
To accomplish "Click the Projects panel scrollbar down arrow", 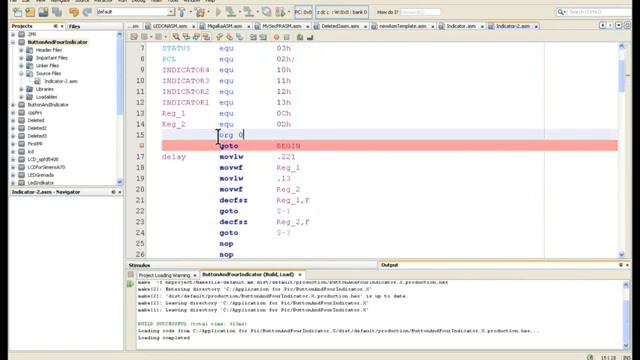I will coord(120,182).
